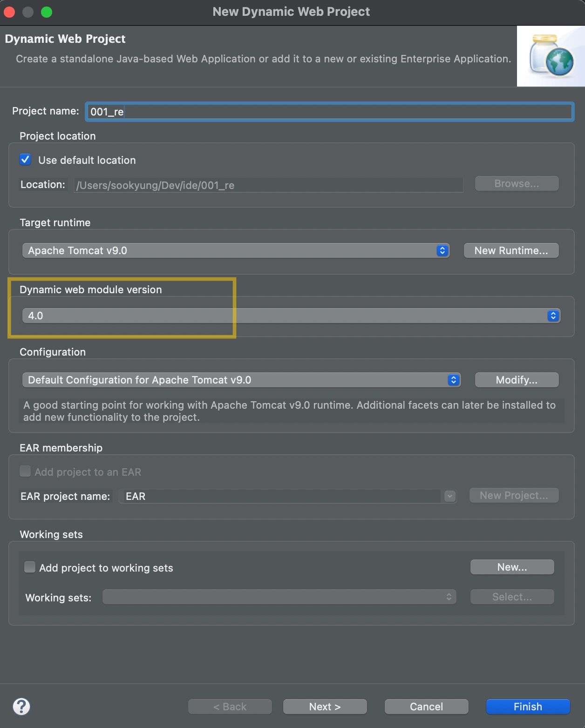Image resolution: width=585 pixels, height=728 pixels.
Task: Open the Target runtime dropdown
Action: (236, 250)
